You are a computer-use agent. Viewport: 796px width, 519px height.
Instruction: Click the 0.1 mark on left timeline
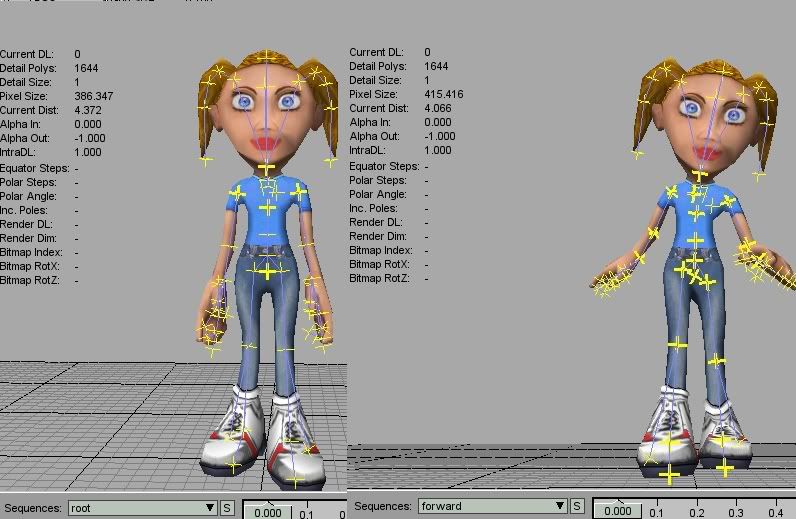(x=307, y=514)
